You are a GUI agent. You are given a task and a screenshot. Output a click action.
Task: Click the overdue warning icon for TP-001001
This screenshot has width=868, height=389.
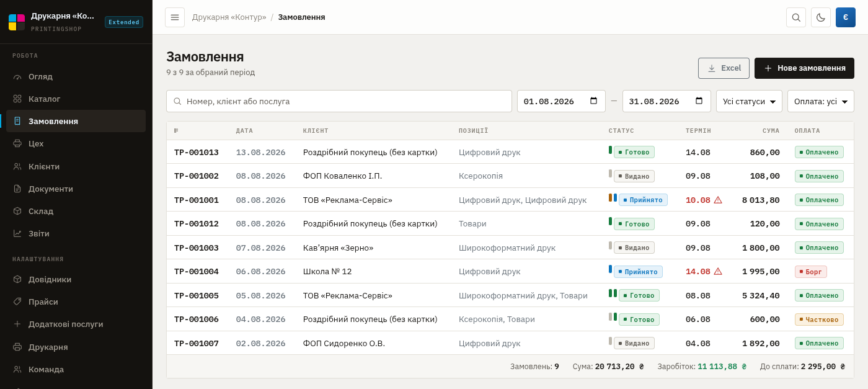pyautogui.click(x=718, y=200)
